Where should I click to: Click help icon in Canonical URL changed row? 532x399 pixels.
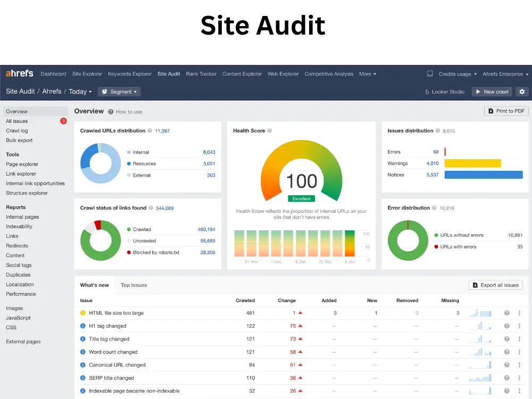point(506,365)
